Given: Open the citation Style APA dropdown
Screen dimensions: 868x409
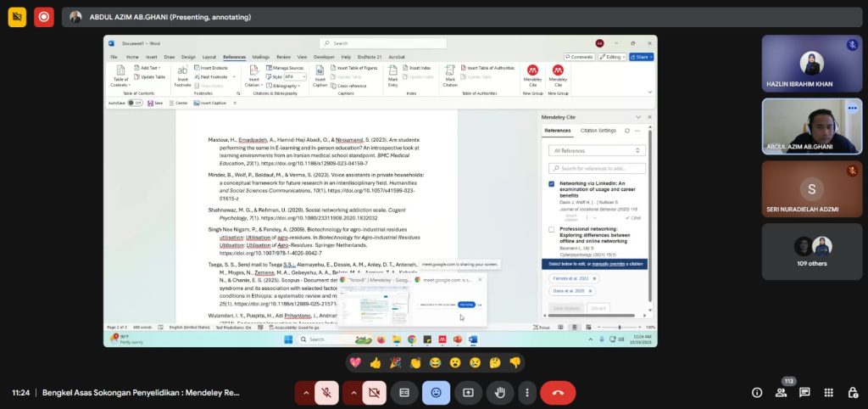Looking at the screenshot, I should click(x=294, y=77).
